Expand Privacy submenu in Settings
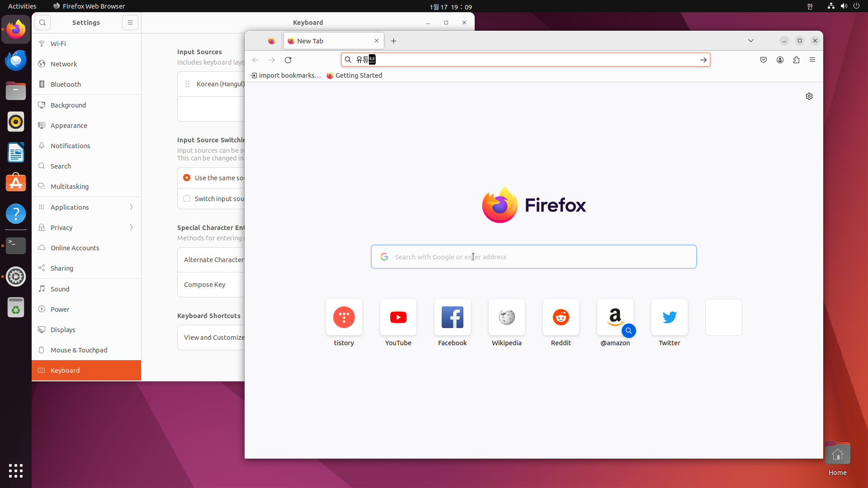 (86, 228)
